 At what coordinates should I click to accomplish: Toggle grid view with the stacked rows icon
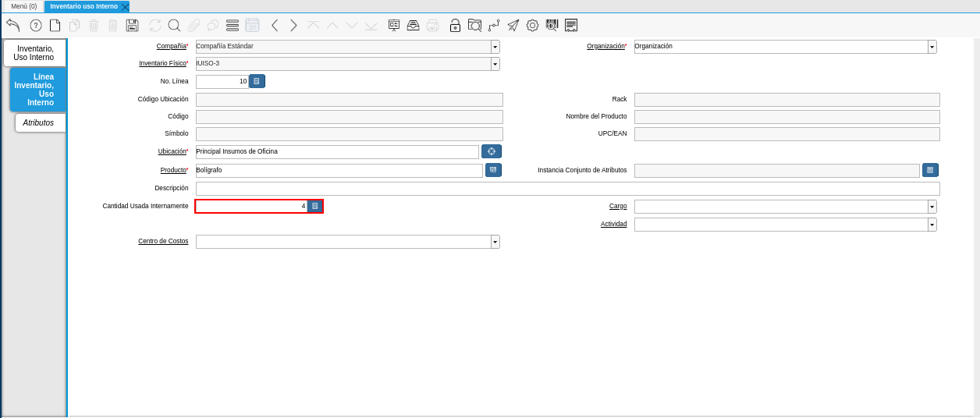233,25
